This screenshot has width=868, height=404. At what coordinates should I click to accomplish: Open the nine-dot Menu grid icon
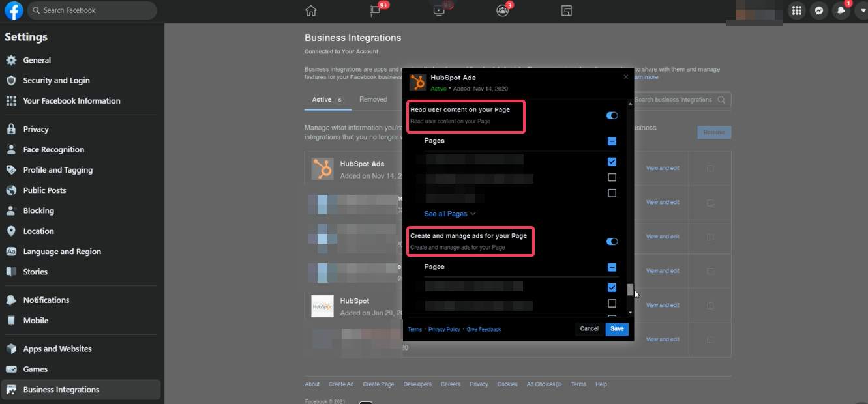[x=796, y=10]
